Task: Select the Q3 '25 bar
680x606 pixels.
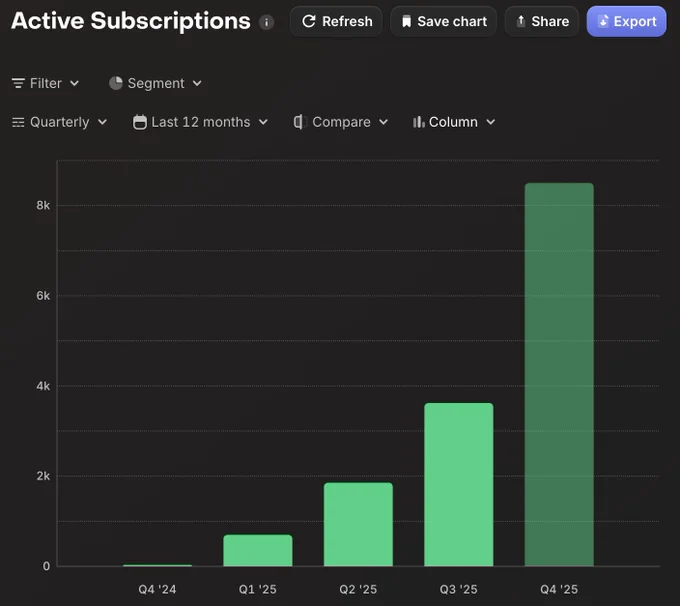Action: point(459,485)
